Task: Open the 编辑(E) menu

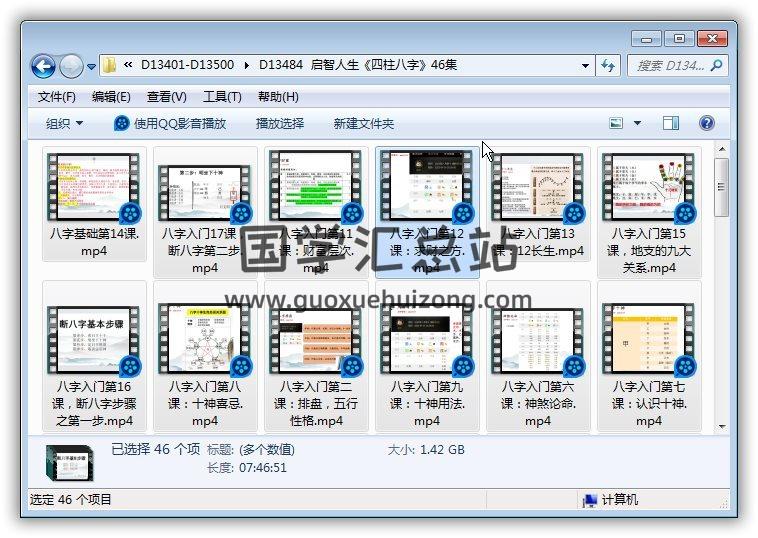Action: coord(111,97)
